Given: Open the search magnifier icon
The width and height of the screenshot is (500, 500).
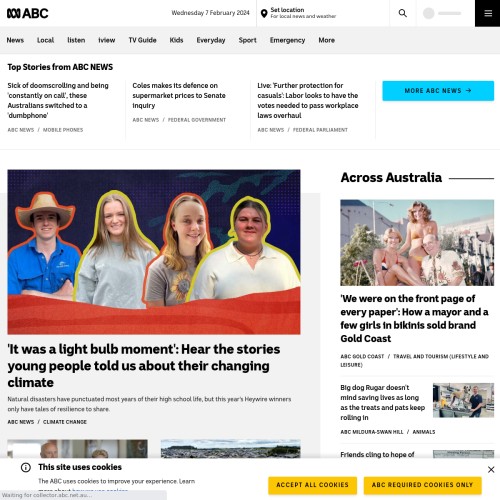Looking at the screenshot, I should tap(403, 13).
